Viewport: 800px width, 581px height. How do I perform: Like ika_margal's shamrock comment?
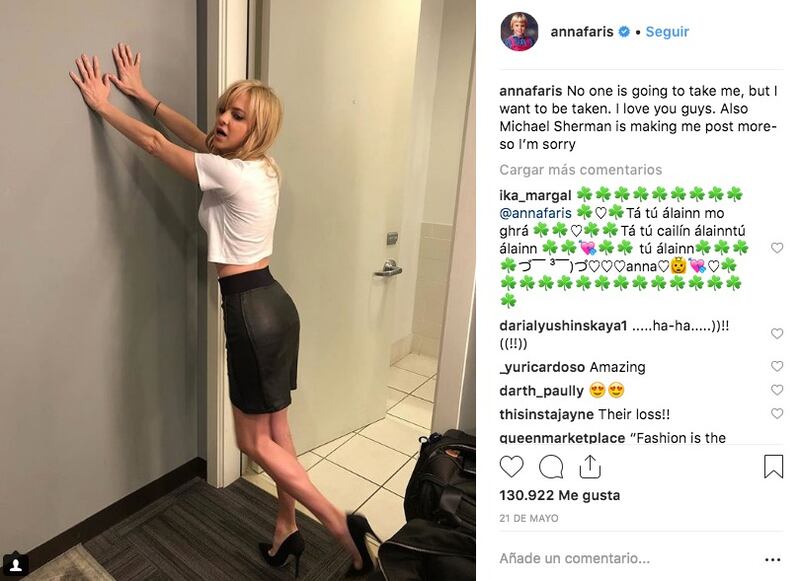(x=777, y=248)
